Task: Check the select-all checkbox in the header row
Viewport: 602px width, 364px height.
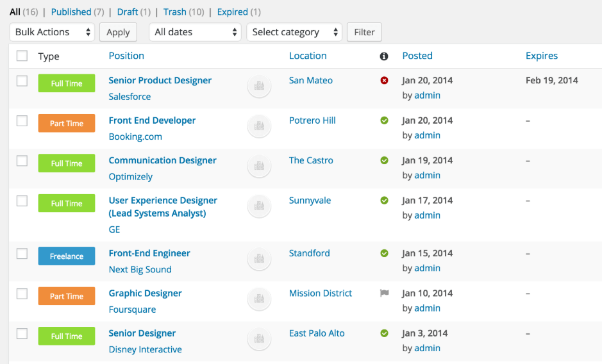Action: tap(22, 56)
